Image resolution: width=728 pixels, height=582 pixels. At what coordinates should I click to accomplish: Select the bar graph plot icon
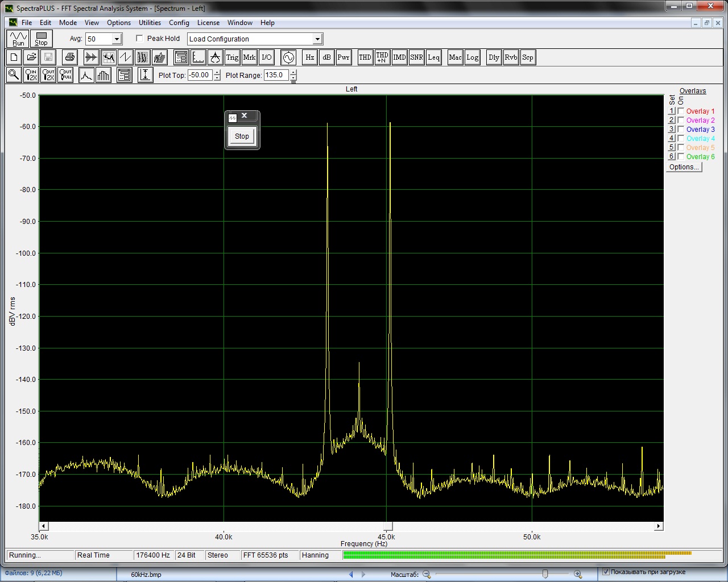(104, 75)
